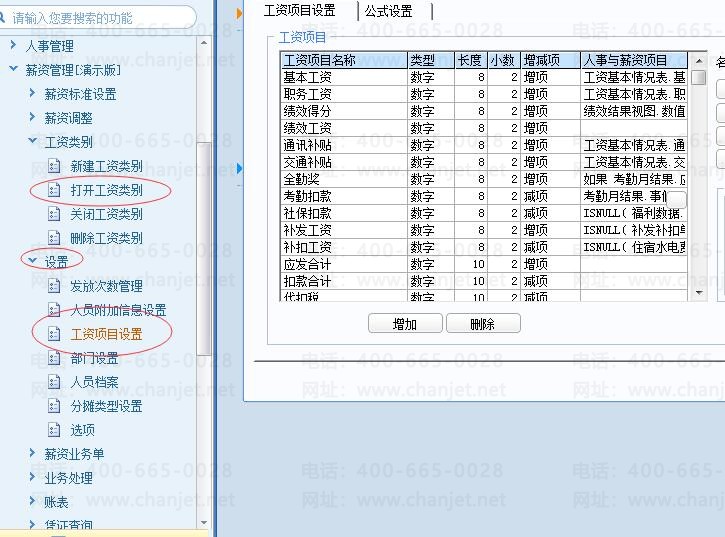Click the document icon beside 分摊类型设置
This screenshot has width=725, height=537.
54,406
